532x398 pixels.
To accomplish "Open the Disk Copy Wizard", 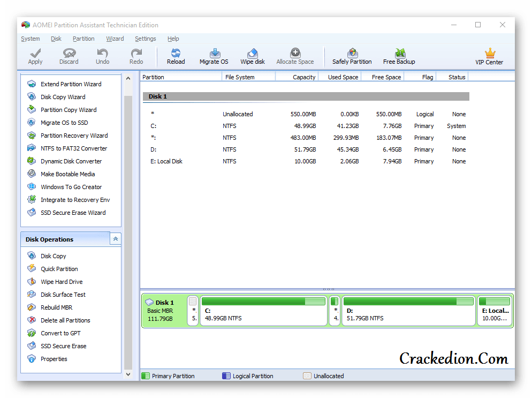I will [x=63, y=97].
